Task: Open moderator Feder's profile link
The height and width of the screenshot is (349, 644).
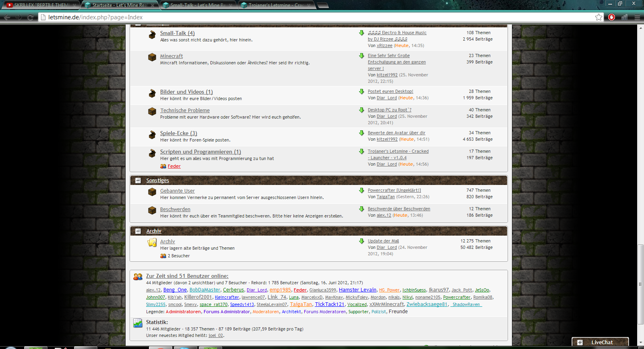Action: coord(174,166)
